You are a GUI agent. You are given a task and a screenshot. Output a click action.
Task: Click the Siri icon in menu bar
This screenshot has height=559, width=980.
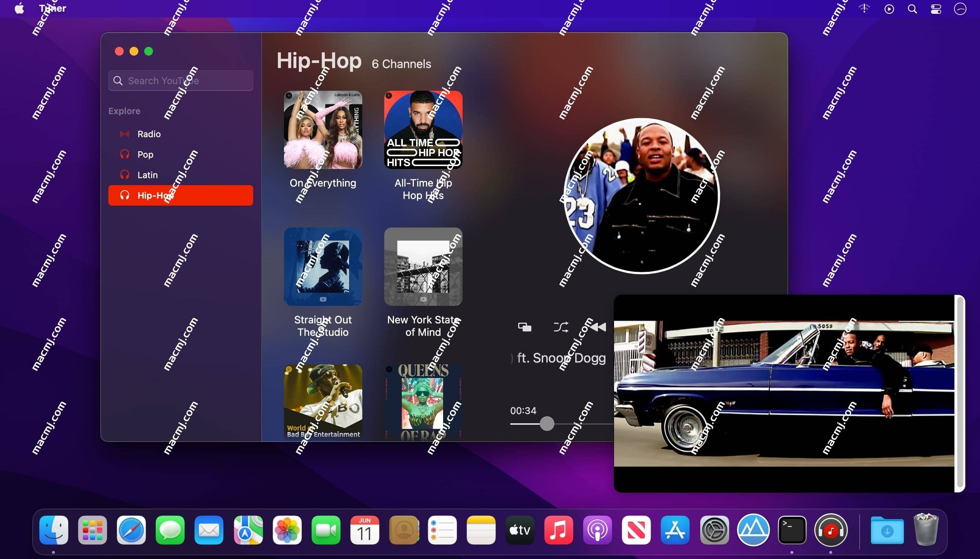click(960, 9)
